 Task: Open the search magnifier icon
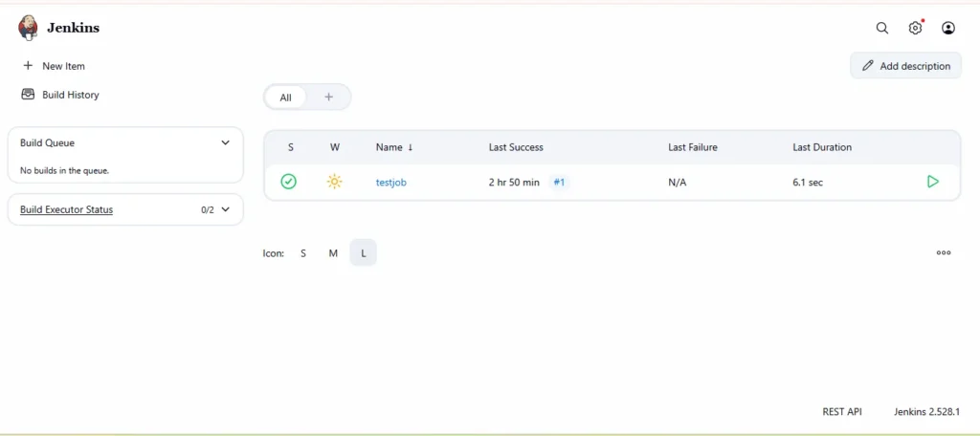click(882, 29)
